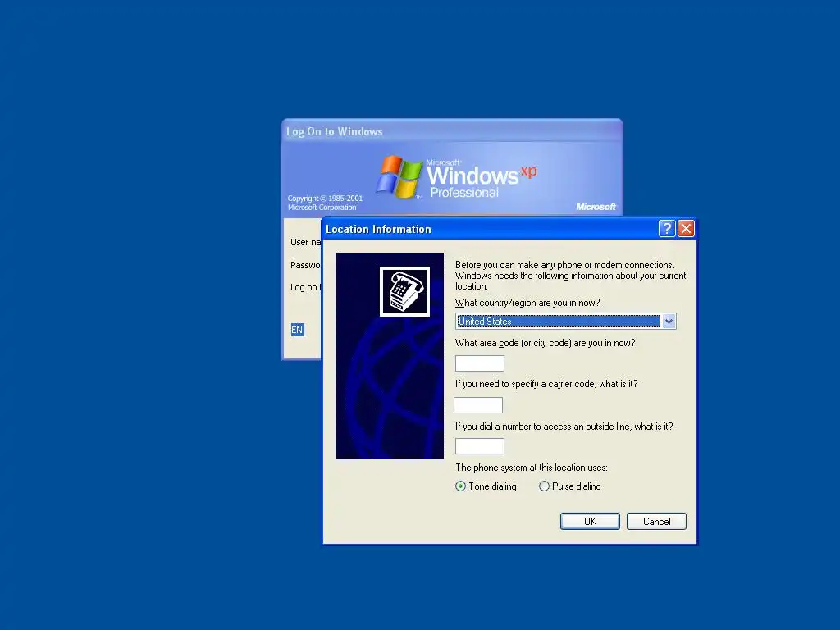Select Pulse dialing radio button
Viewport: 840px width, 630px height.
tap(544, 486)
